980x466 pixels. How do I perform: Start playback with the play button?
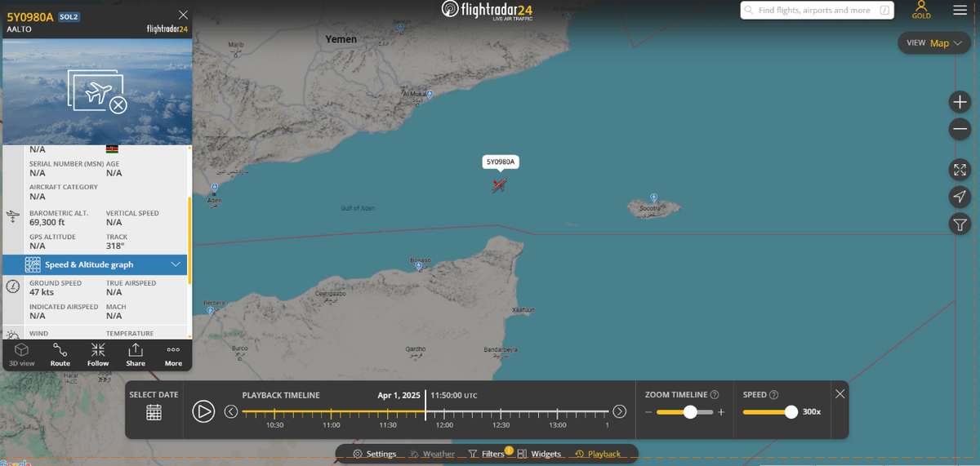tap(203, 411)
